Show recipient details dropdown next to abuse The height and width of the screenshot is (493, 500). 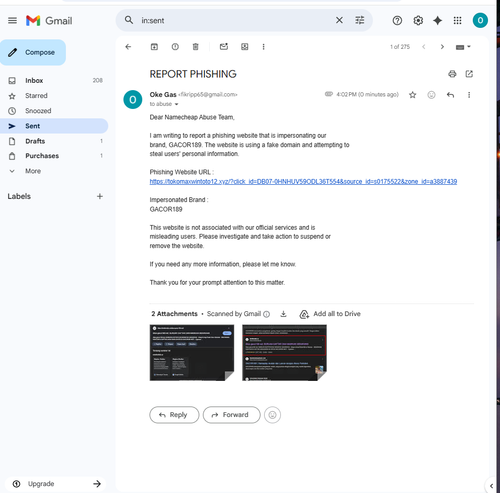pos(176,104)
